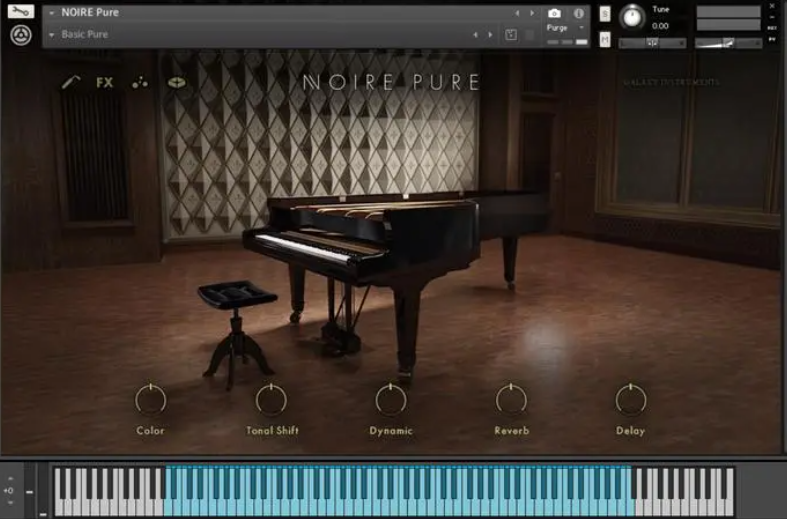Click the Dynamic knob

[391, 400]
